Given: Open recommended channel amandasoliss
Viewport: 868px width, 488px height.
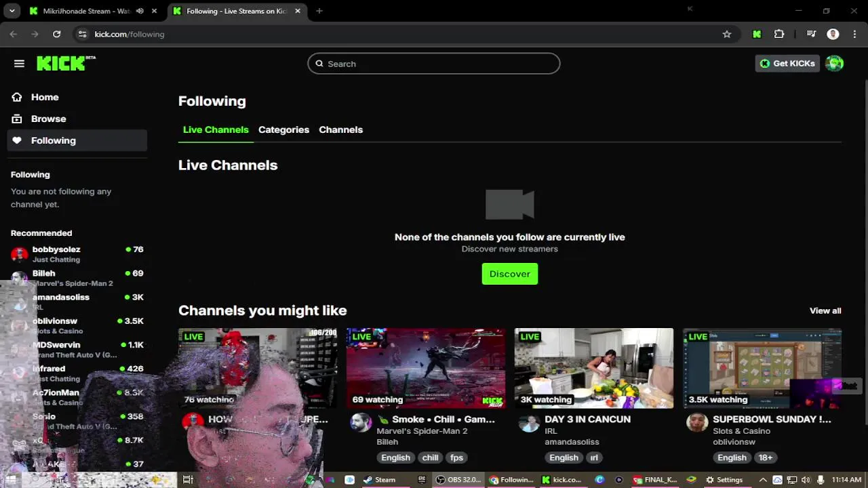Looking at the screenshot, I should tap(77, 302).
